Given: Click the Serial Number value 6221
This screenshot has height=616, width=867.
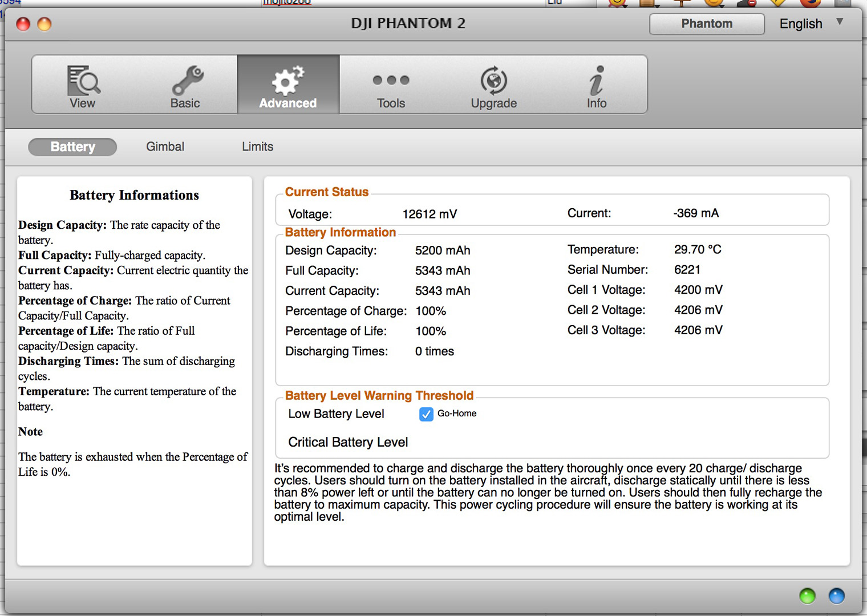Looking at the screenshot, I should pyautogui.click(x=687, y=269).
